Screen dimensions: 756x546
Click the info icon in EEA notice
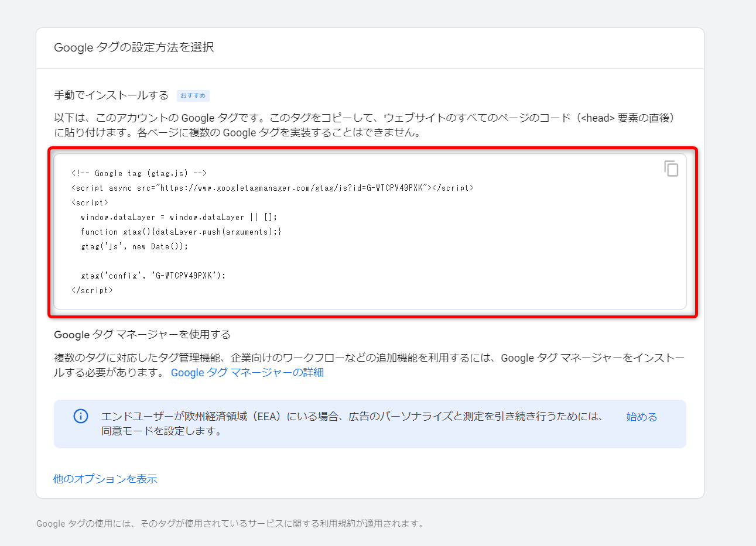(x=81, y=416)
